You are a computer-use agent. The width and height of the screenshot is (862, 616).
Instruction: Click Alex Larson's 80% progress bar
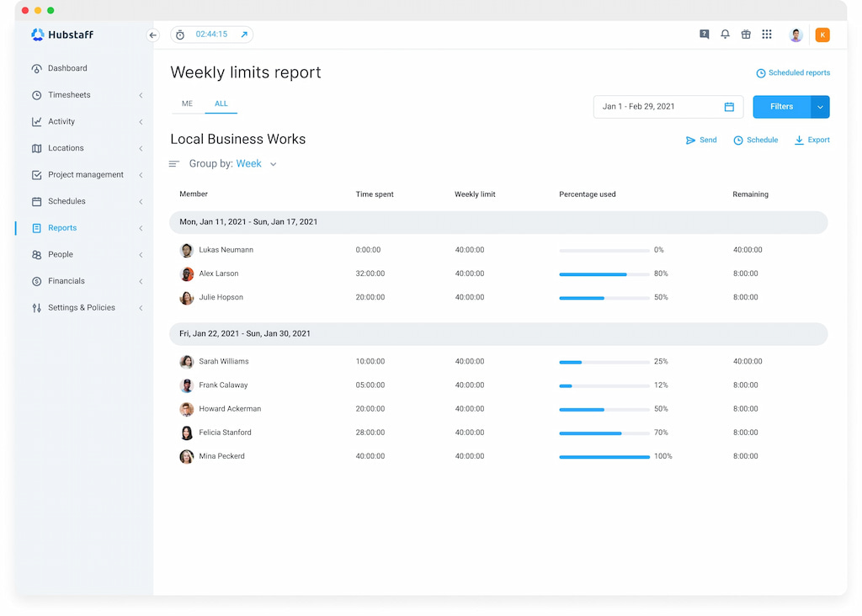point(604,274)
